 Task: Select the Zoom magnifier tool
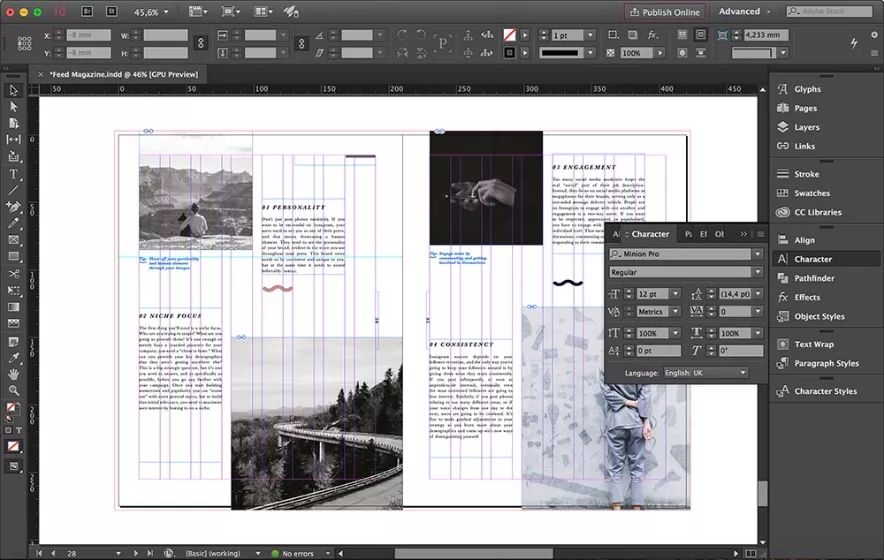coord(13,390)
